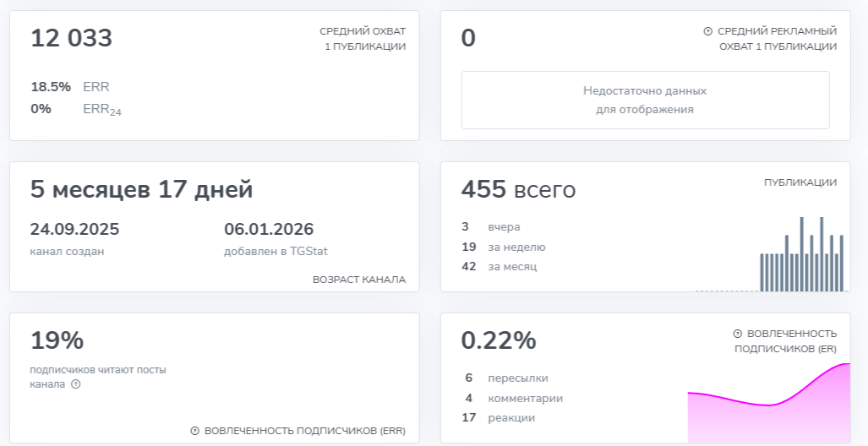868x446 pixels.
Task: Click help icon beside ВОВЛЕЧЕННОСТЬ ПОДПИСЧИКОВ (ERR)
Action: click(195, 431)
